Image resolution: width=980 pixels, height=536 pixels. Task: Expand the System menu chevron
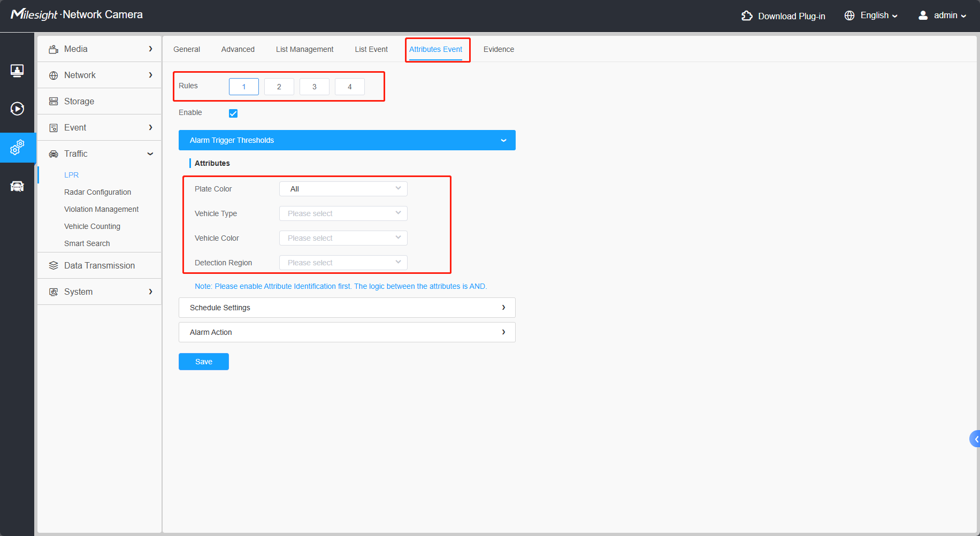151,292
